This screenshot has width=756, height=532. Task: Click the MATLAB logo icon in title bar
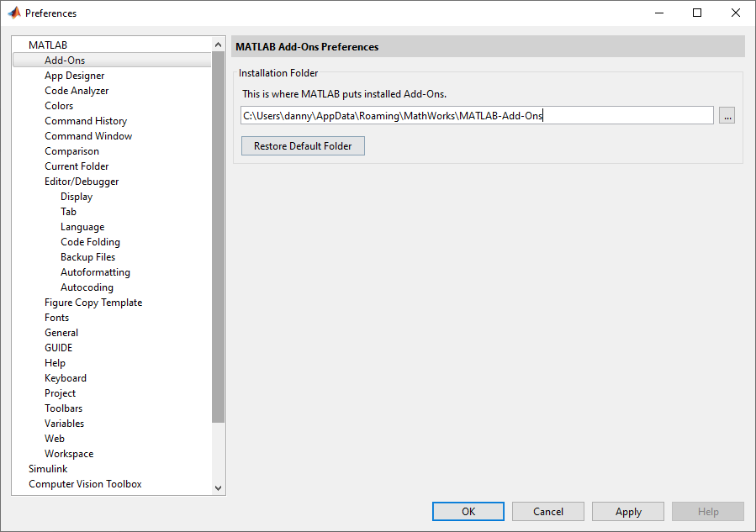click(x=14, y=13)
